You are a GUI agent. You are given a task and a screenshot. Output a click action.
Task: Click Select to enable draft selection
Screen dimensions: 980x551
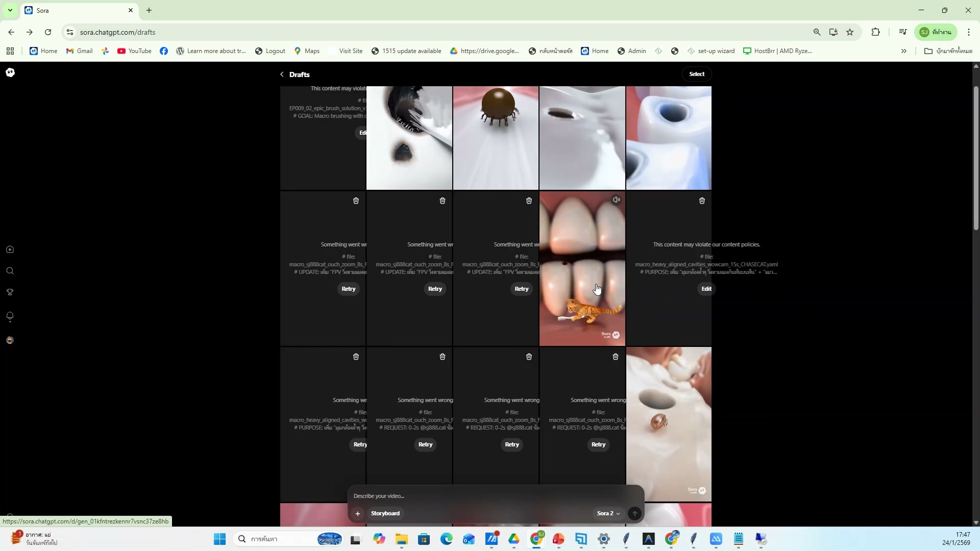696,74
